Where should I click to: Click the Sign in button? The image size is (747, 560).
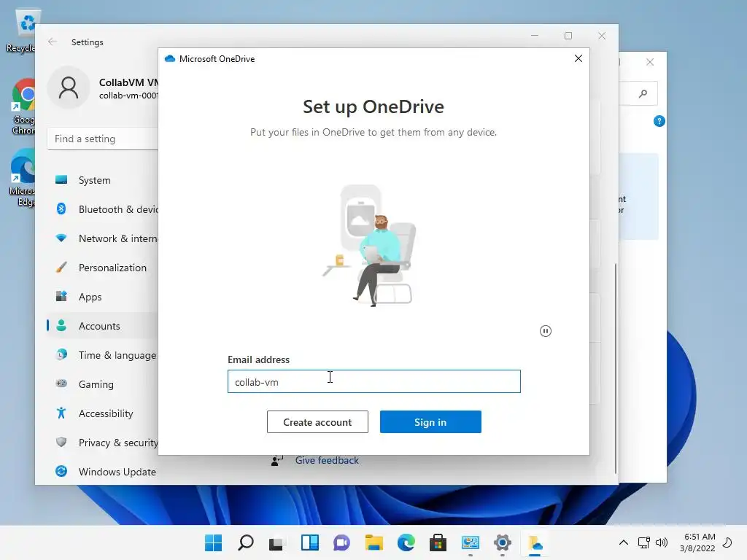[x=430, y=422]
